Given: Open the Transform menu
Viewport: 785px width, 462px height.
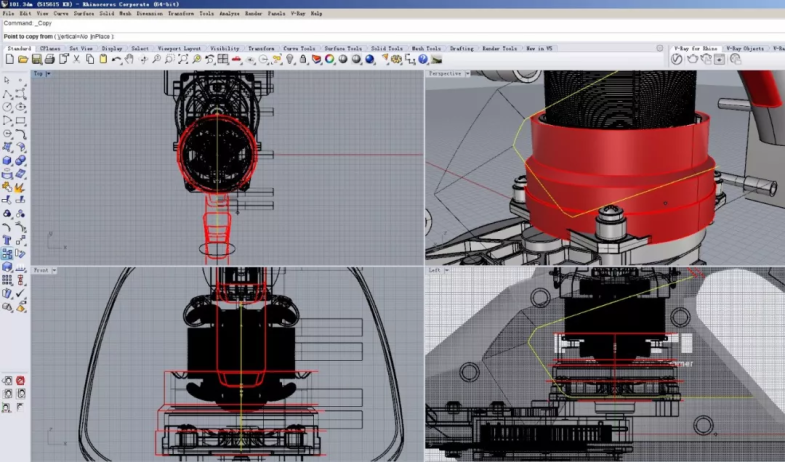Looking at the screenshot, I should point(181,14).
